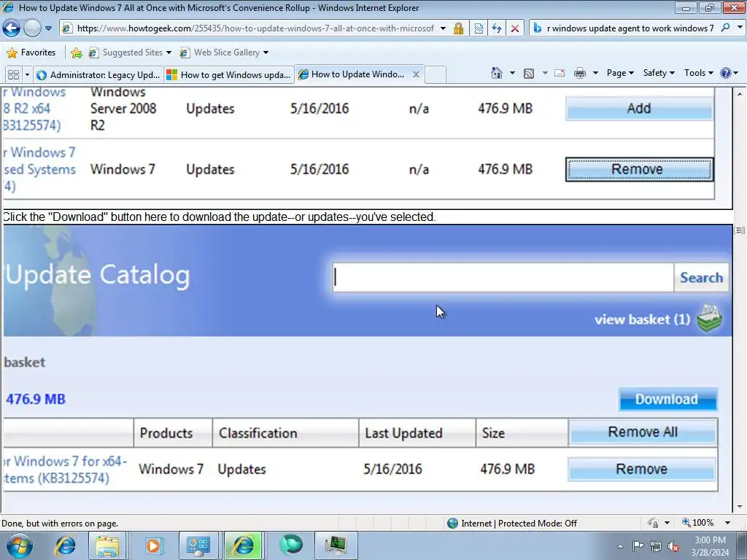Image resolution: width=747 pixels, height=560 pixels.
Task: Open the Tools menu
Action: [698, 73]
